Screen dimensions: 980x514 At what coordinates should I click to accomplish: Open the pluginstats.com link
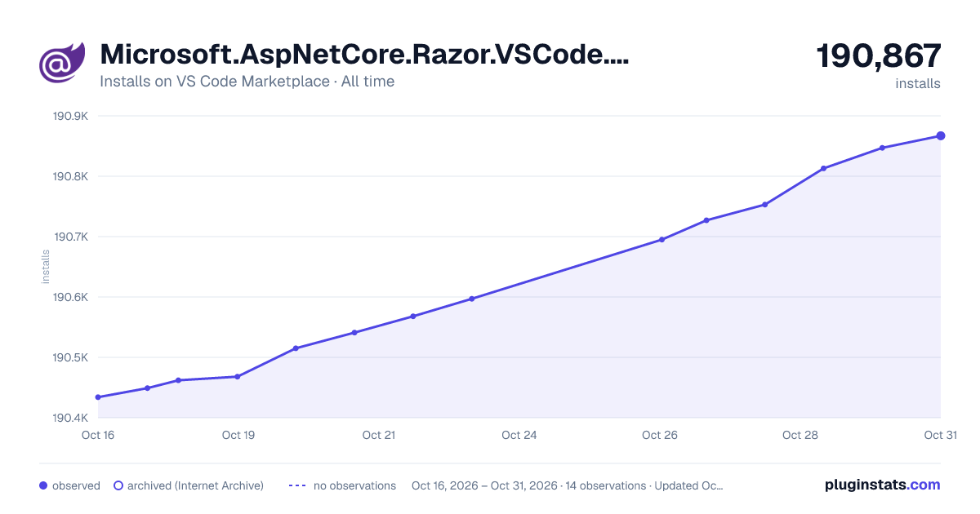[x=883, y=485]
